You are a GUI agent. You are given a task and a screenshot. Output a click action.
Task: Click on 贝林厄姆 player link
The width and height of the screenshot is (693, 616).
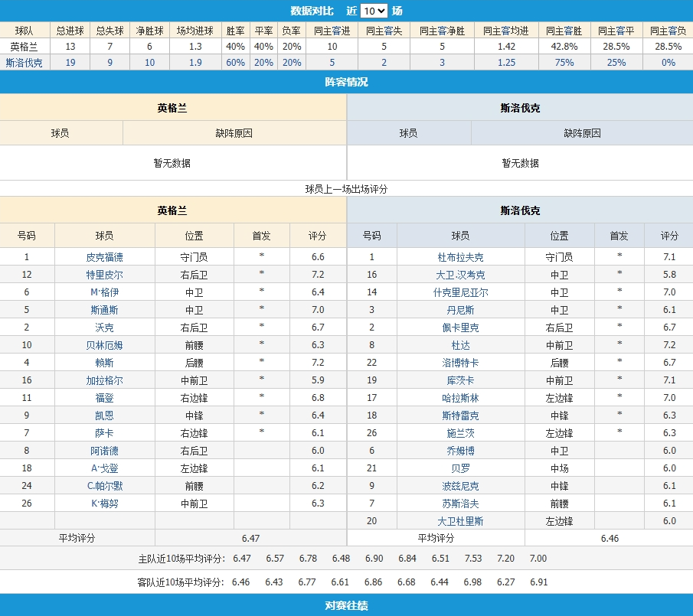pos(104,345)
